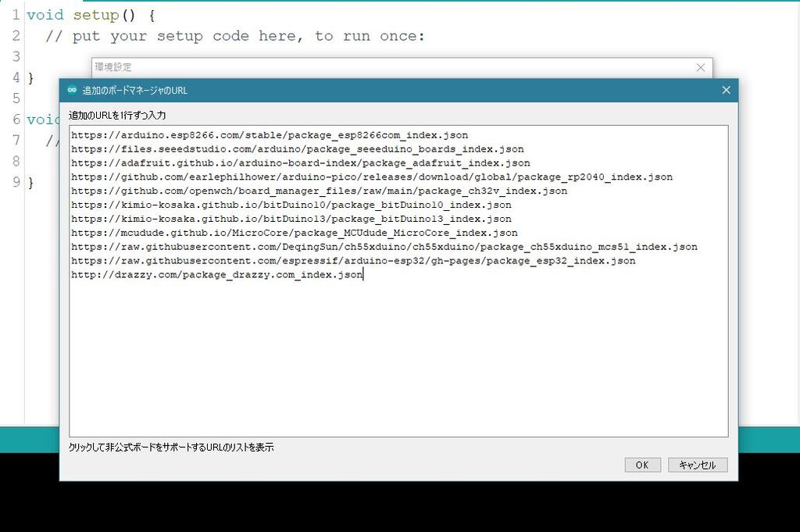Close the 追加のボードマネージャのURL dialog
800x532 pixels.
(x=726, y=90)
